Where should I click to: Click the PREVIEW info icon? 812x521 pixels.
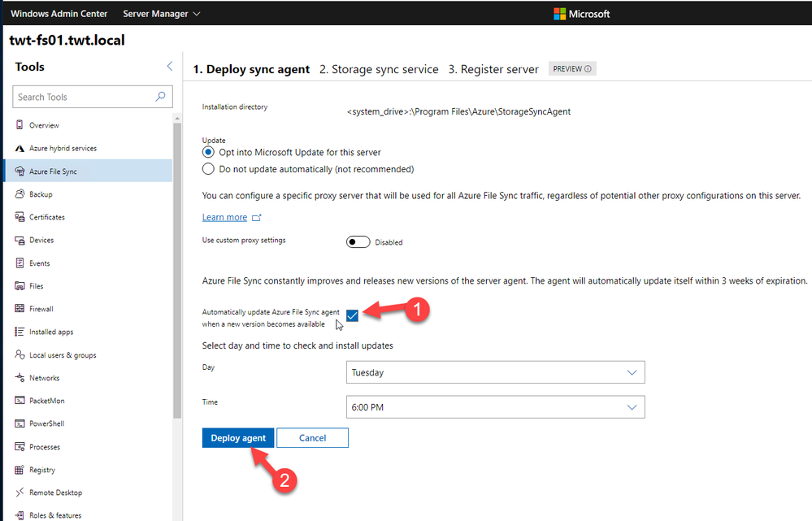588,69
